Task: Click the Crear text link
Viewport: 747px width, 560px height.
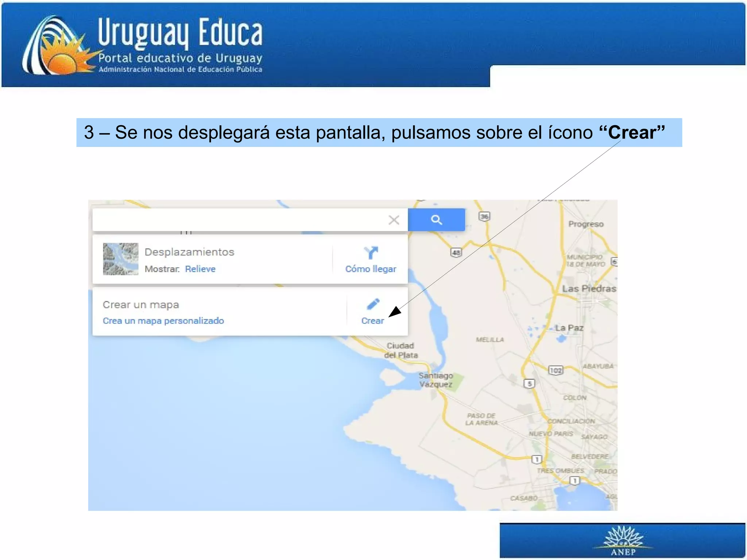Action: tap(372, 321)
